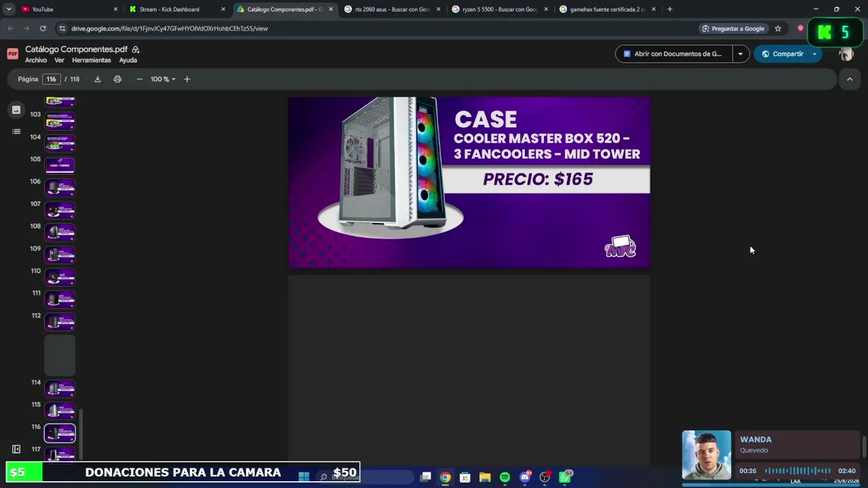Click the thumbnail sidebar scrollbar
This screenshot has width=868, height=488.
(81, 434)
